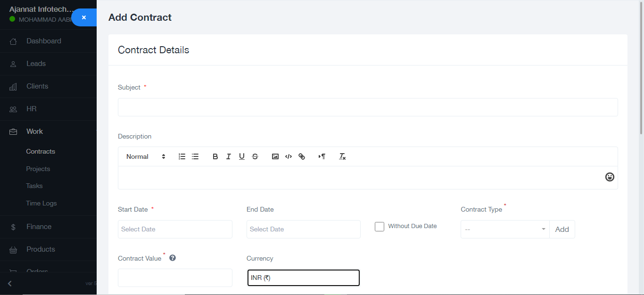Open the emoji picker in description
Image resolution: width=644 pixels, height=295 pixels.
click(x=610, y=177)
